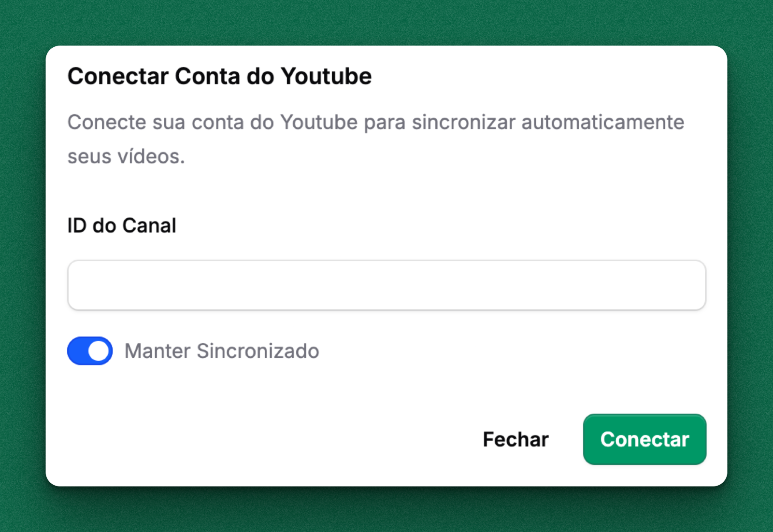Click the green Conectar button
Image resolution: width=773 pixels, height=532 pixels.
click(644, 439)
